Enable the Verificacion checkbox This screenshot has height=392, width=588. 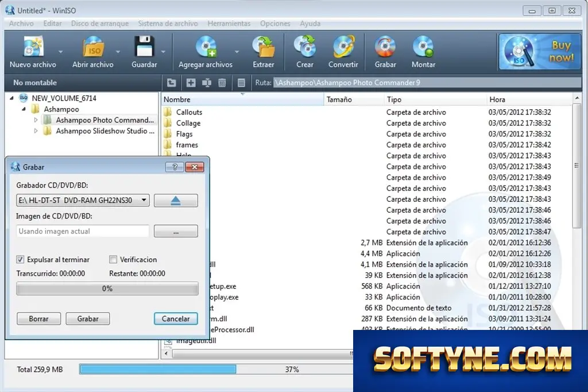113,259
